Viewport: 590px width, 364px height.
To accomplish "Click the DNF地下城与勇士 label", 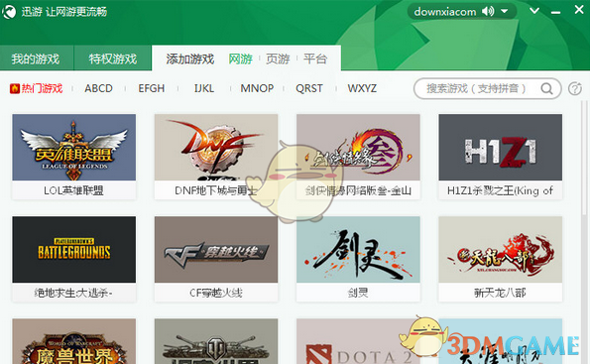I will [216, 190].
